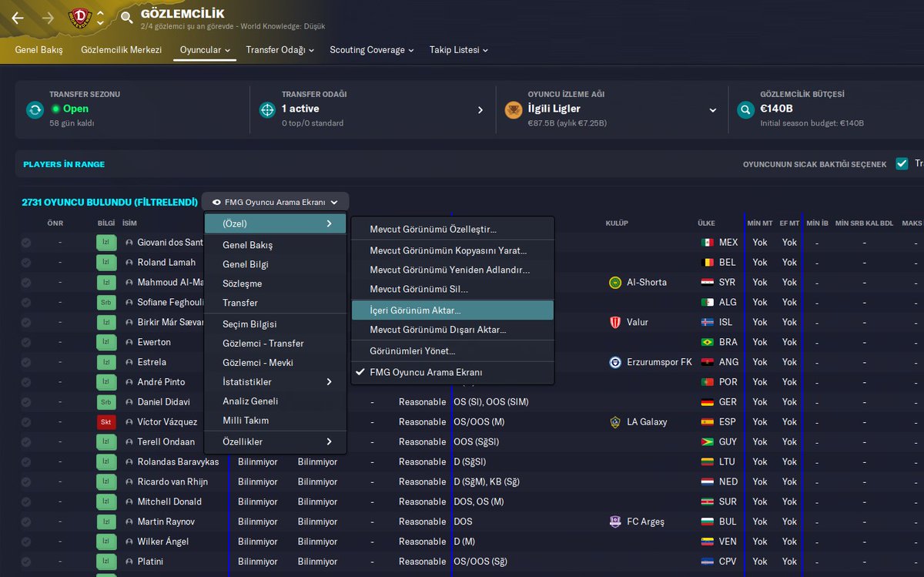
Task: Choose Mevcut Görünümü Özelleştir
Action: [452, 230]
